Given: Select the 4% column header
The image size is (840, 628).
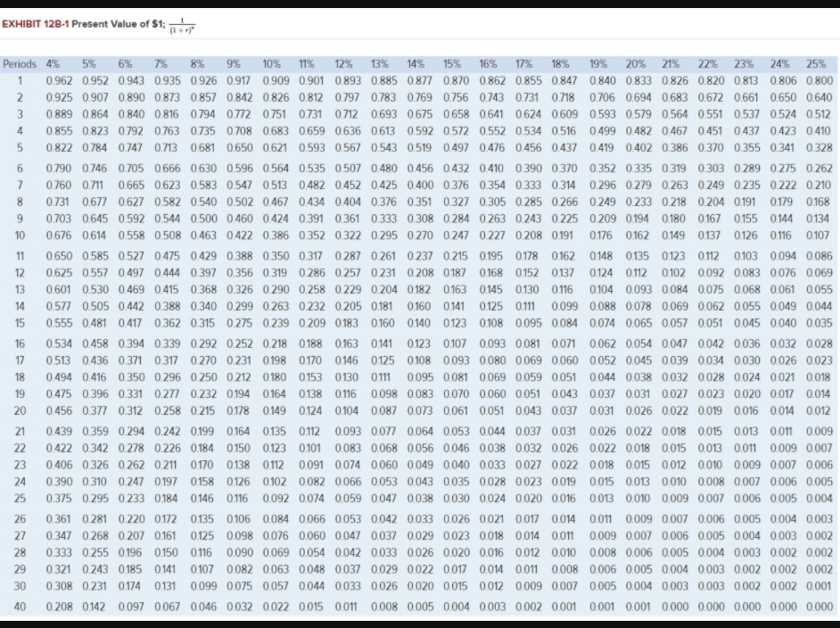Looking at the screenshot, I should pyautogui.click(x=53, y=64).
